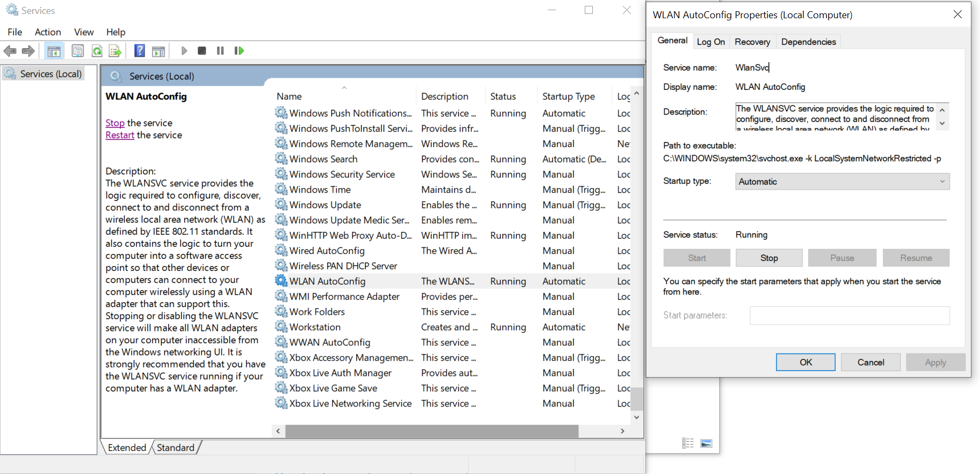980x474 pixels.
Task: Click gear icon beside Wired AutoConfig
Action: pyautogui.click(x=281, y=250)
